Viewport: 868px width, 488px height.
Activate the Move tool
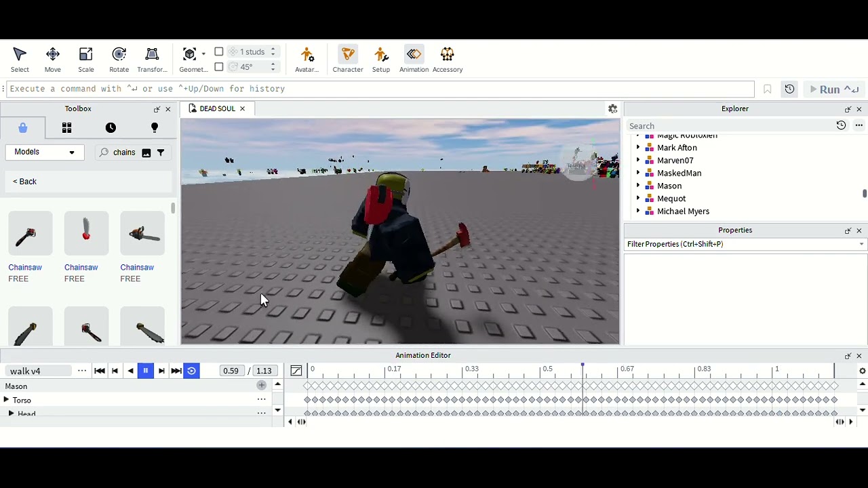tap(53, 60)
